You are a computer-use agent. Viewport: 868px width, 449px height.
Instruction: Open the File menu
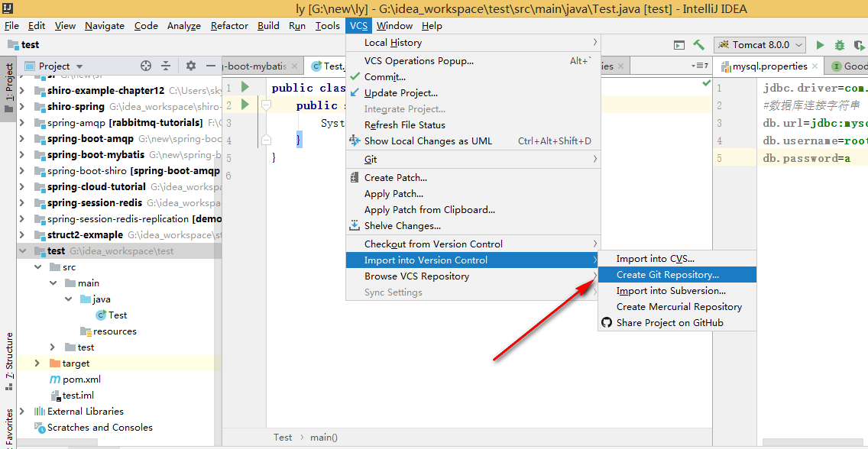click(11, 26)
